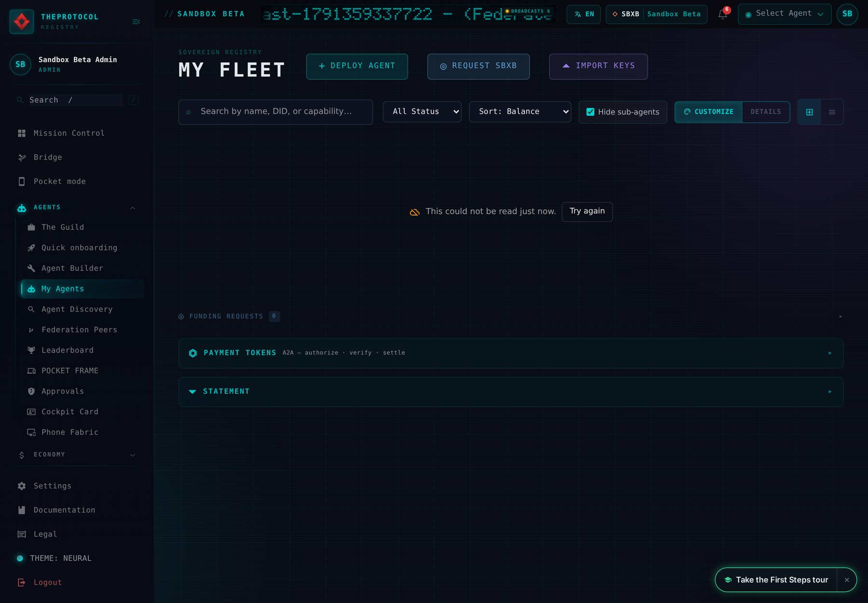This screenshot has width=868, height=603.
Task: Click Agent Discovery magnifier icon
Action: point(31,309)
